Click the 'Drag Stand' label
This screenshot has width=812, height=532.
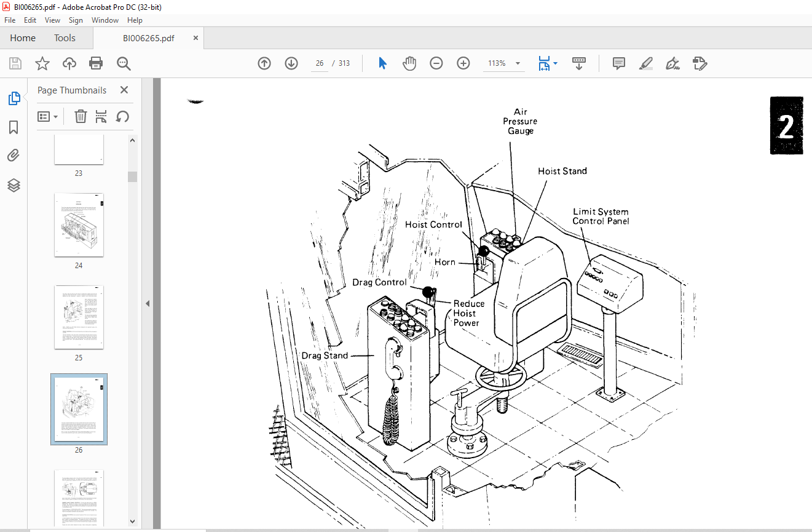tap(325, 355)
